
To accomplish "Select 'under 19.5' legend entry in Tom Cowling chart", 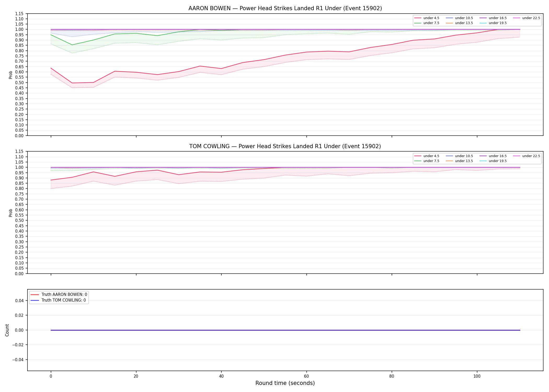I will pyautogui.click(x=493, y=161).
